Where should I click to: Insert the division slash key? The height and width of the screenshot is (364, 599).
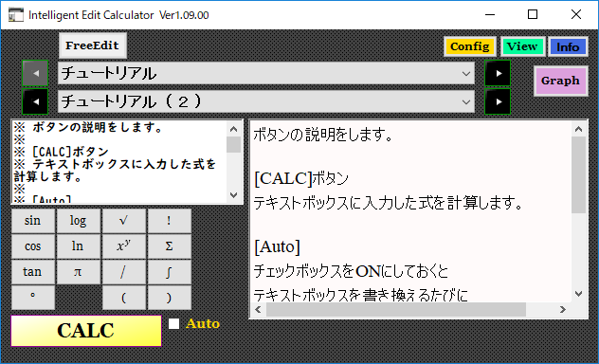click(x=124, y=272)
